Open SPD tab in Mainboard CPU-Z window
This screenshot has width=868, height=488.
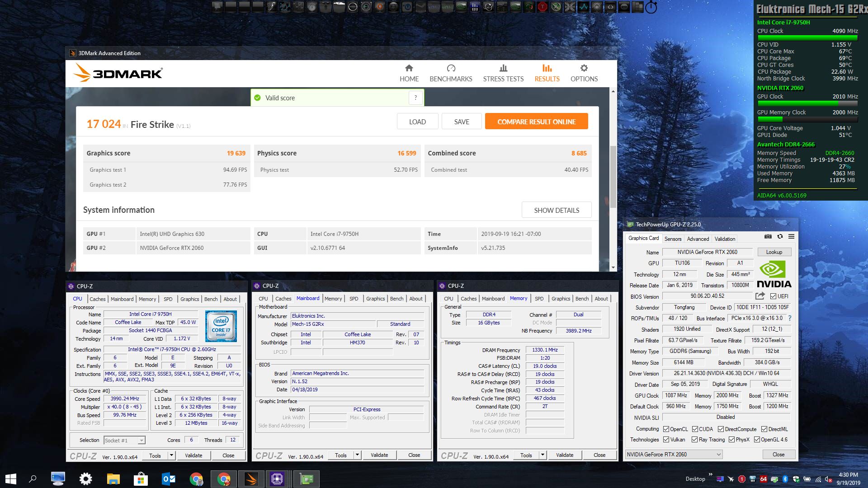pyautogui.click(x=354, y=299)
